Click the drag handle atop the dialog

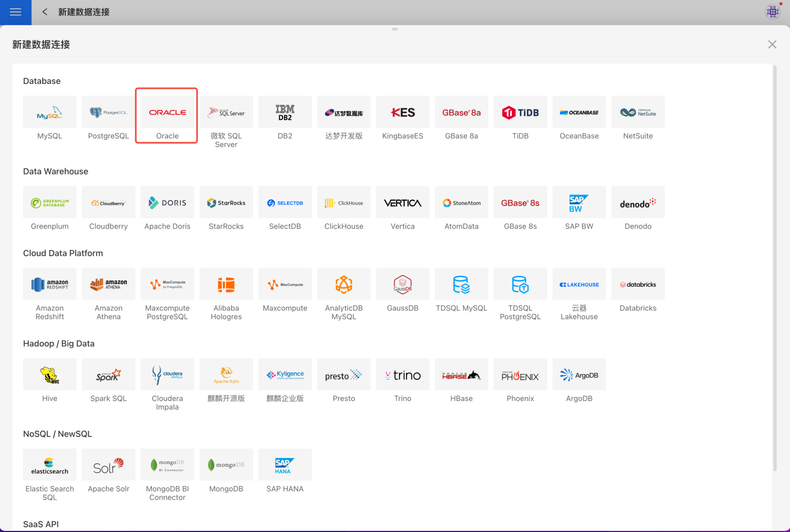tap(394, 29)
